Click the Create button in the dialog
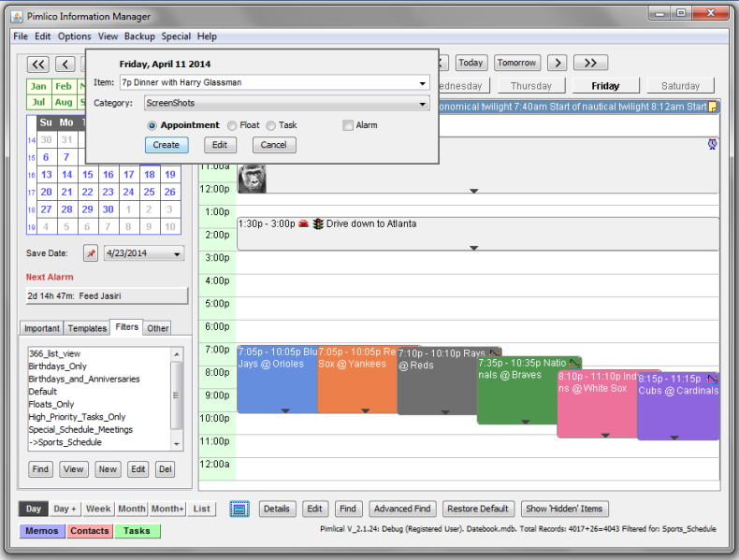The height and width of the screenshot is (560, 739). [167, 145]
